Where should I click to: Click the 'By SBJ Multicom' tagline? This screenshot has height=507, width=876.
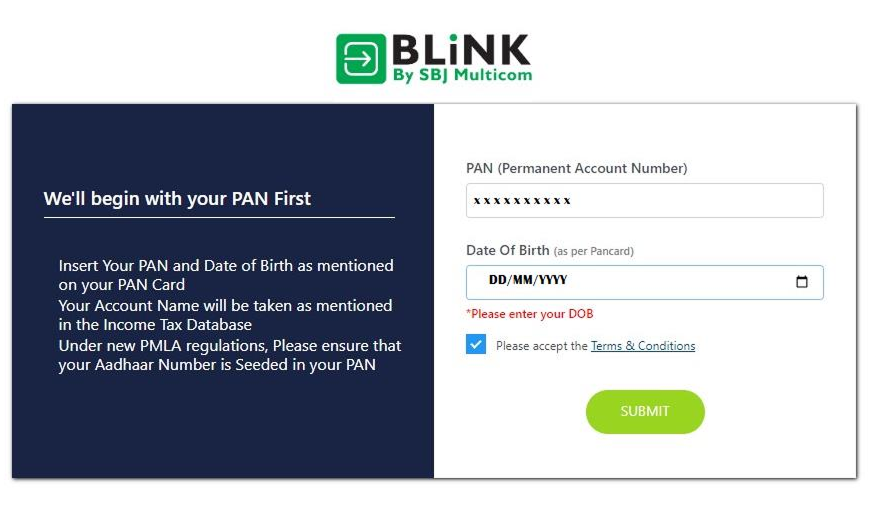tap(462, 75)
